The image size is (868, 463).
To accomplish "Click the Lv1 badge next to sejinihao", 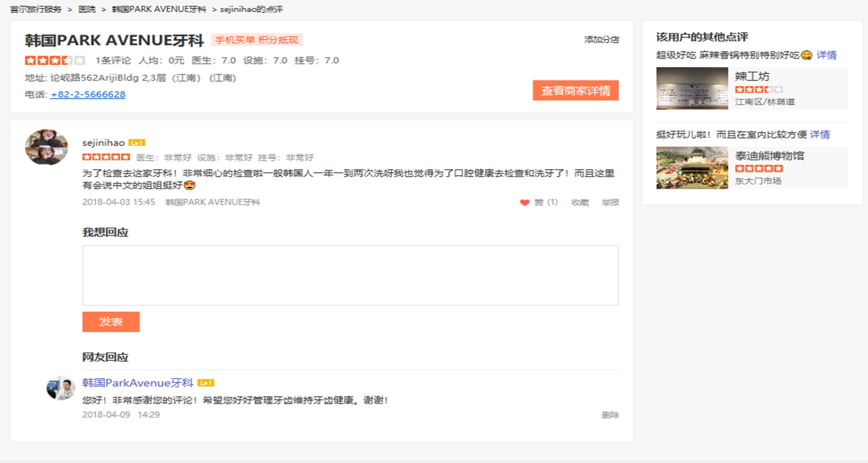I will (x=136, y=143).
